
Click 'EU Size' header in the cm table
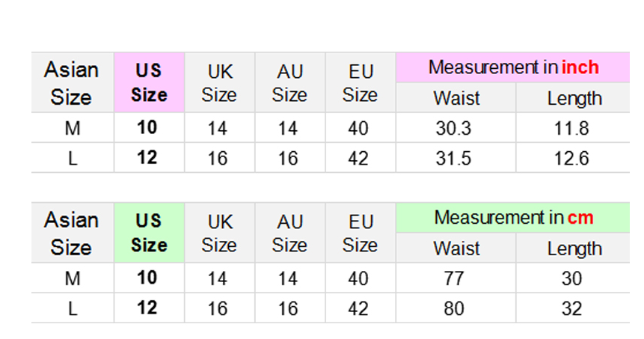360,233
